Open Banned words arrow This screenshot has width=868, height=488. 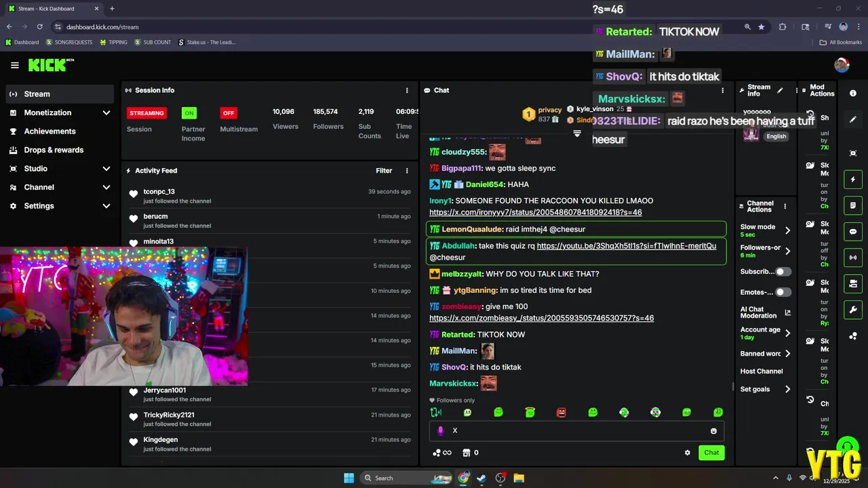click(x=787, y=354)
